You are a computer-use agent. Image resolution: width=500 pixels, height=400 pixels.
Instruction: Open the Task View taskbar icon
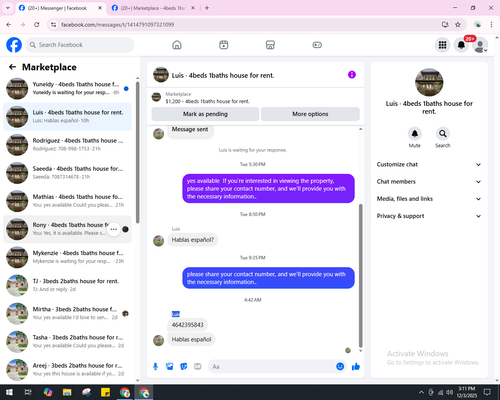coord(28,392)
